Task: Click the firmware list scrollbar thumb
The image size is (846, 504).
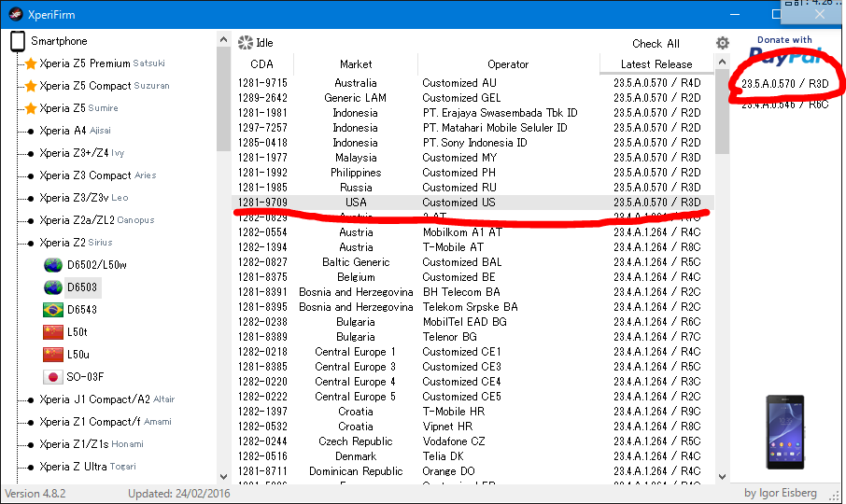Action: 722,112
